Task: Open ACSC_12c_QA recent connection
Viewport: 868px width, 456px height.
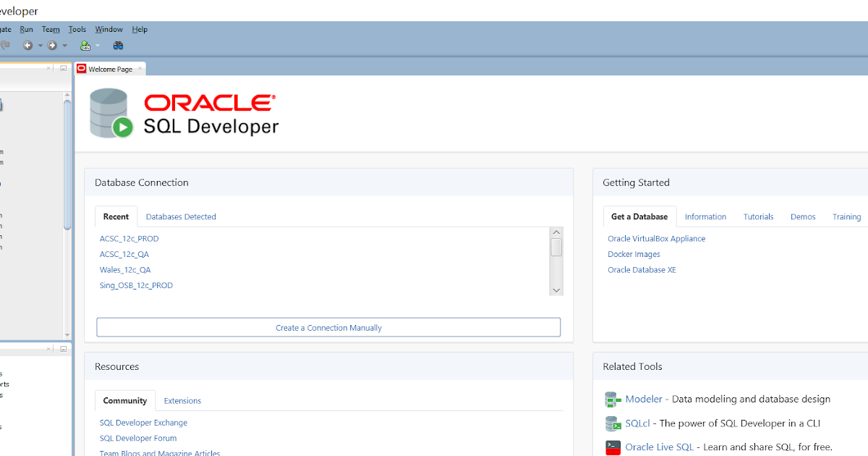Action: click(x=124, y=254)
